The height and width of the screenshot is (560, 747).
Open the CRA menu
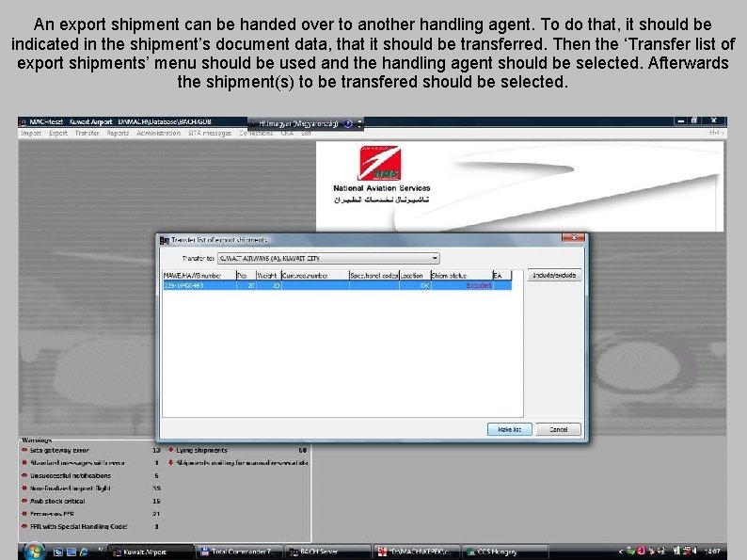[x=287, y=134]
